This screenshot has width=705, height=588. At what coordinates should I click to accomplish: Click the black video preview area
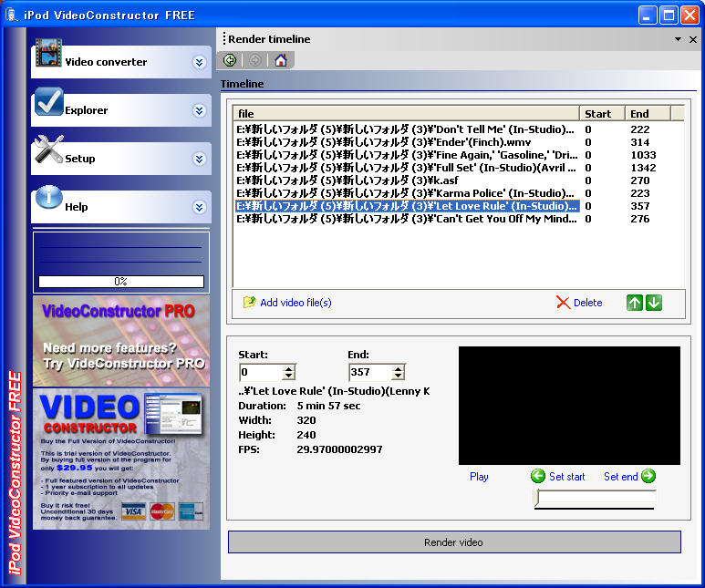[569, 405]
